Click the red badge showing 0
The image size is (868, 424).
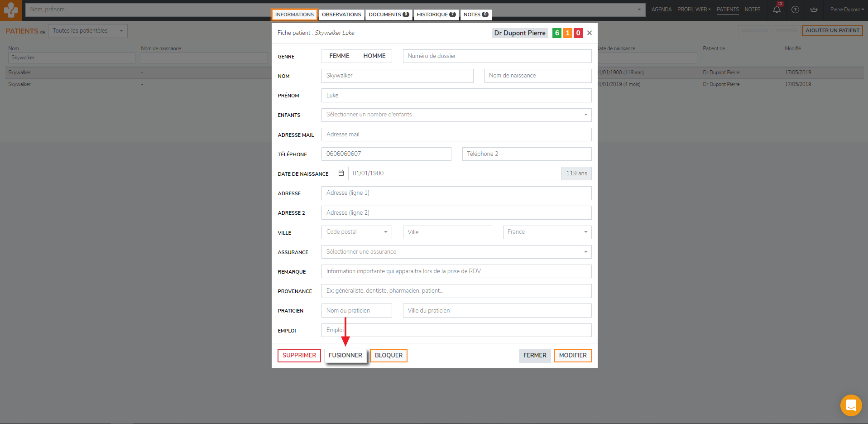coord(578,33)
